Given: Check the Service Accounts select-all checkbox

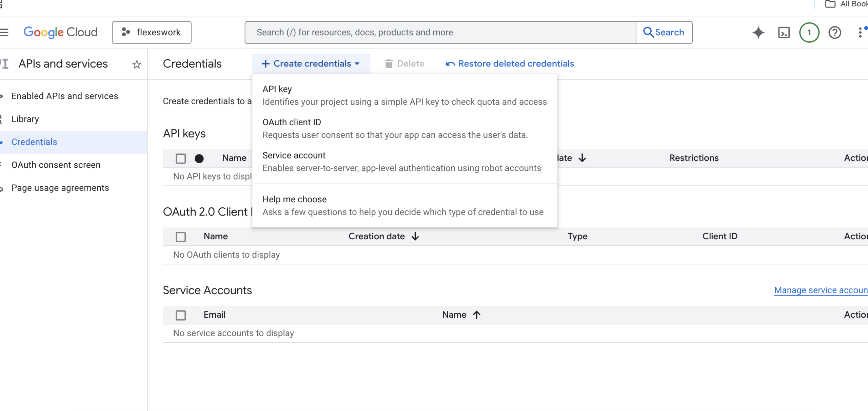Looking at the screenshot, I should point(181,315).
